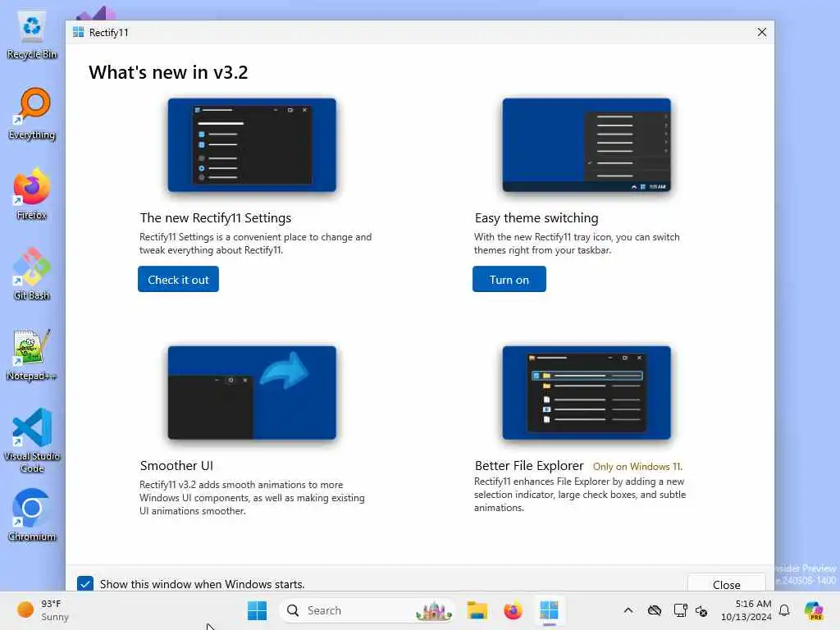Uncheck Show this window when Windows starts
Viewport: 840px width, 630px height.
pos(85,583)
